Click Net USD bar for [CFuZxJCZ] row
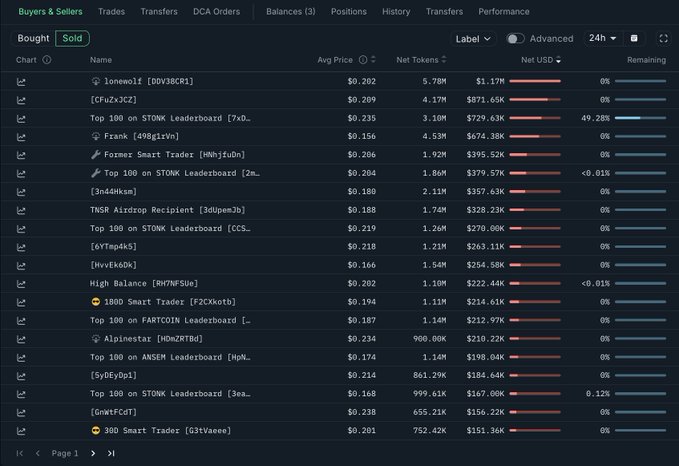Screen dimensions: 679x466 click(535, 100)
